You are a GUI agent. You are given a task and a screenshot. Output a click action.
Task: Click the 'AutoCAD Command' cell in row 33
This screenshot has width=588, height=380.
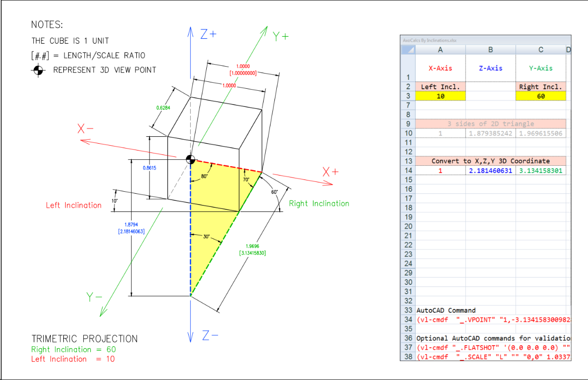(446, 310)
